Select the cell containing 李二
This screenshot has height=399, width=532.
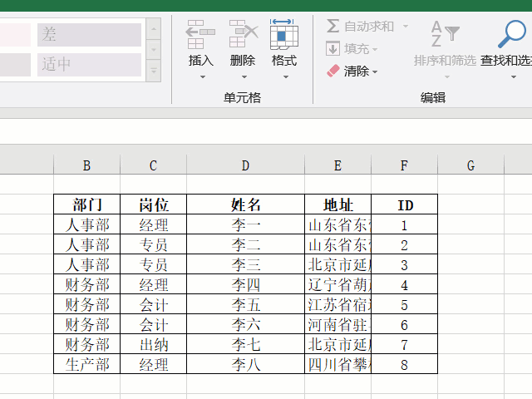(x=246, y=244)
